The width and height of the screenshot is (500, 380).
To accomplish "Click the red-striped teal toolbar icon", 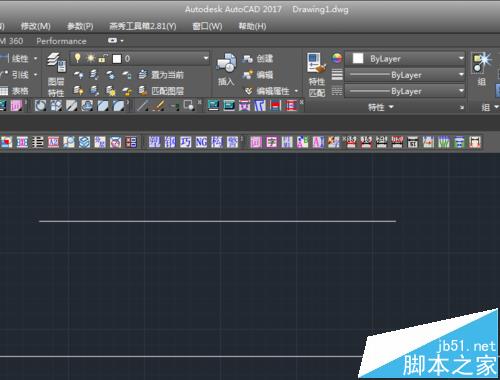I will [x=275, y=106].
